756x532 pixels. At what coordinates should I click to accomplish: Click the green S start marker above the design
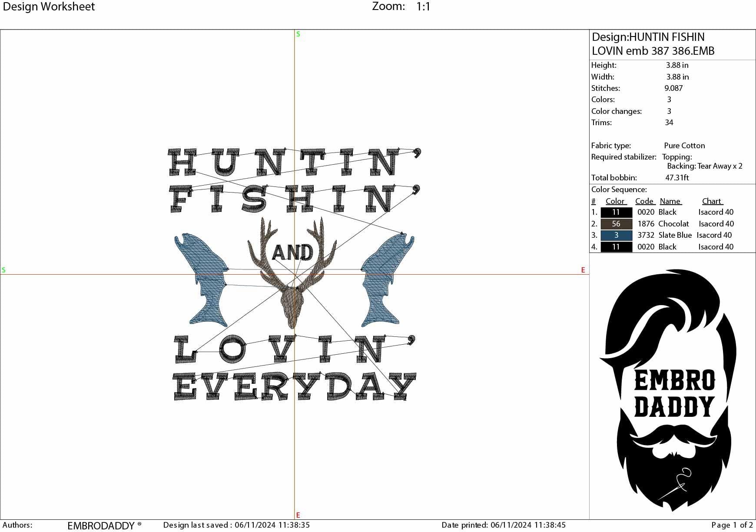point(297,33)
